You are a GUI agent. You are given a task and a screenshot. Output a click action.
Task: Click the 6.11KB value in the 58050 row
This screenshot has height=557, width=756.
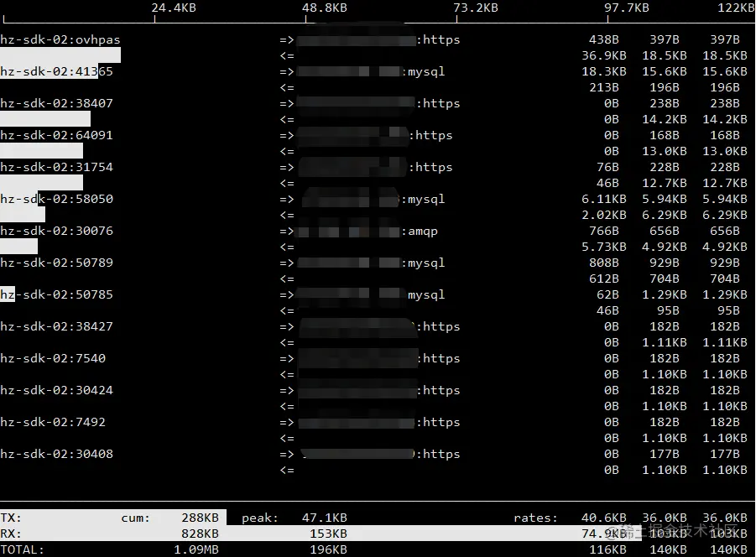click(603, 199)
